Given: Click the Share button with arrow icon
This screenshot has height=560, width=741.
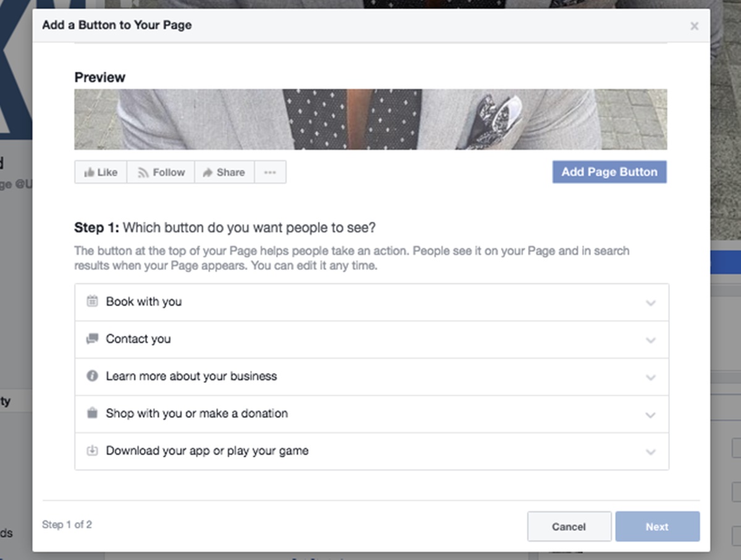Looking at the screenshot, I should [224, 172].
